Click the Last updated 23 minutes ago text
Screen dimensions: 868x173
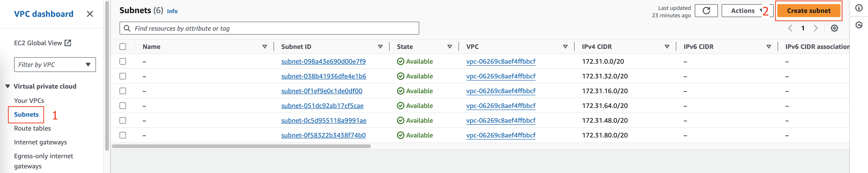671,12
